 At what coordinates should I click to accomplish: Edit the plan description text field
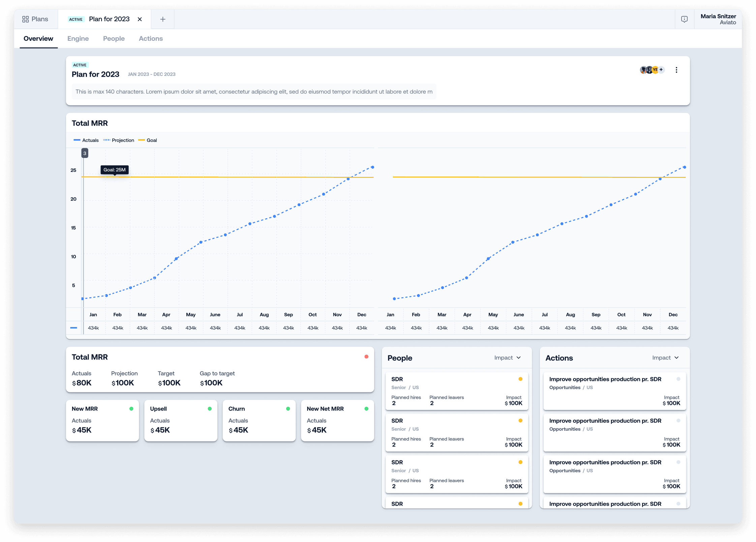click(254, 92)
